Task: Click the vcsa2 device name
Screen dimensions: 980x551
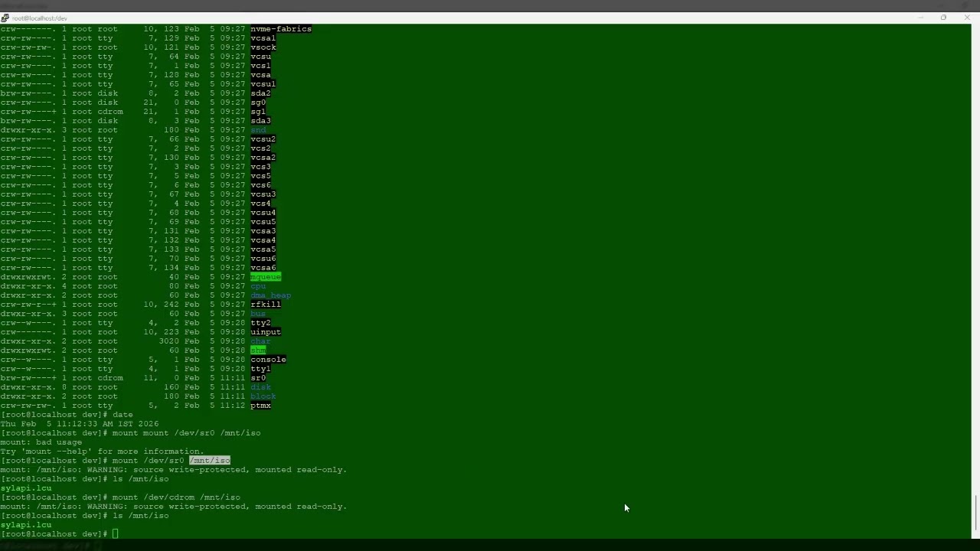Action: [263, 158]
